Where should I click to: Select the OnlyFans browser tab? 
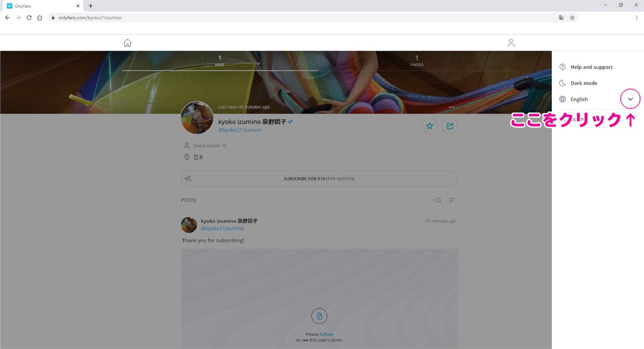43,6
